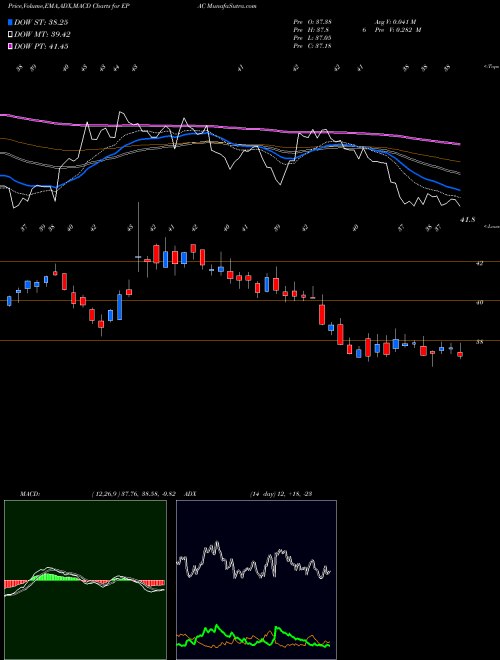Click the blue DOW ST legend swatch
Viewport: 500px width, 660px height.
(11, 22)
